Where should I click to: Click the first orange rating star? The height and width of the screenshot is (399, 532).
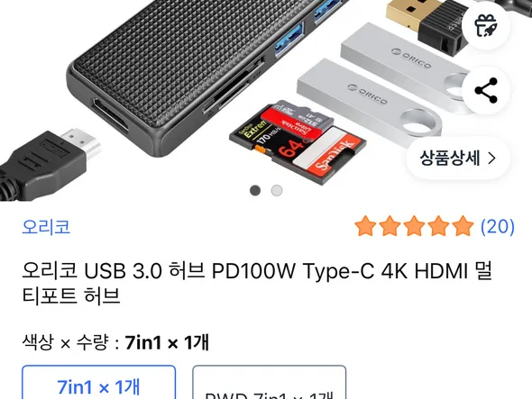365,226
